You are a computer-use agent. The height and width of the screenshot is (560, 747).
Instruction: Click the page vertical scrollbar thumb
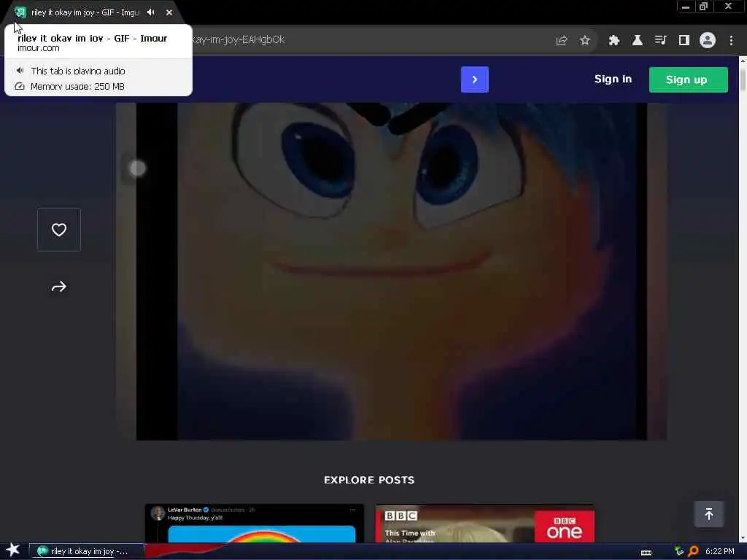click(x=743, y=79)
